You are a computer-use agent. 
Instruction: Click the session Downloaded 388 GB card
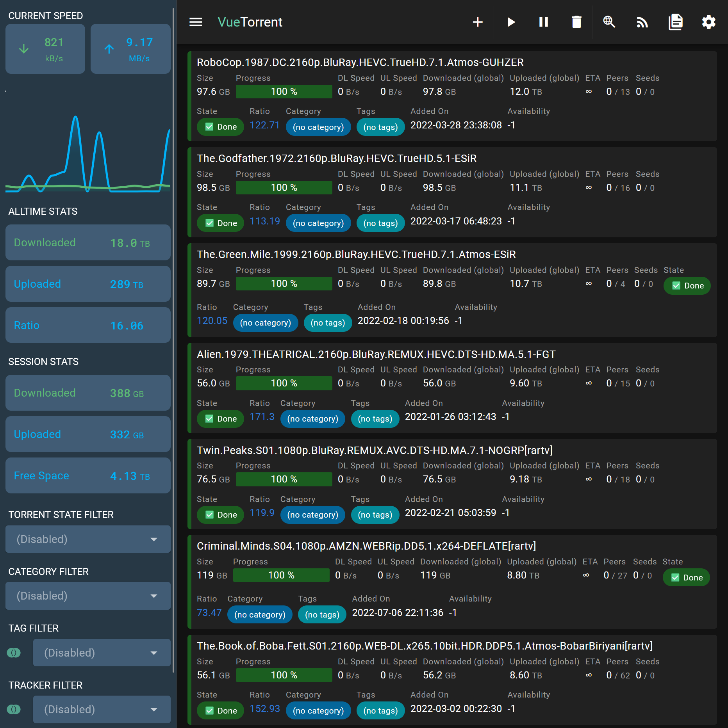pyautogui.click(x=88, y=393)
